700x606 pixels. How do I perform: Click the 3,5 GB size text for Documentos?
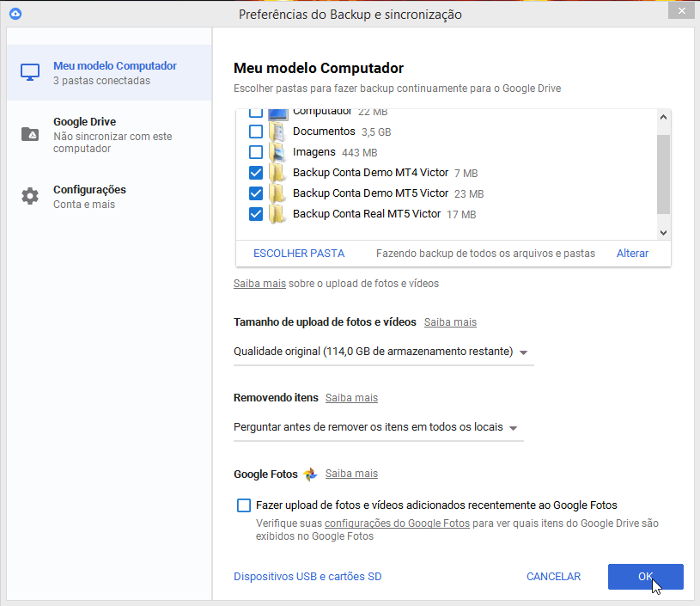tap(376, 132)
